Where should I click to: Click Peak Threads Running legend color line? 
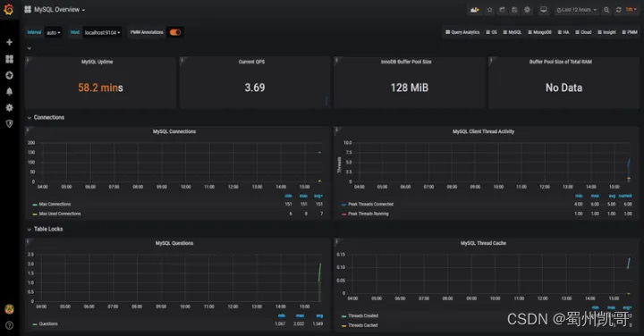[x=343, y=214]
